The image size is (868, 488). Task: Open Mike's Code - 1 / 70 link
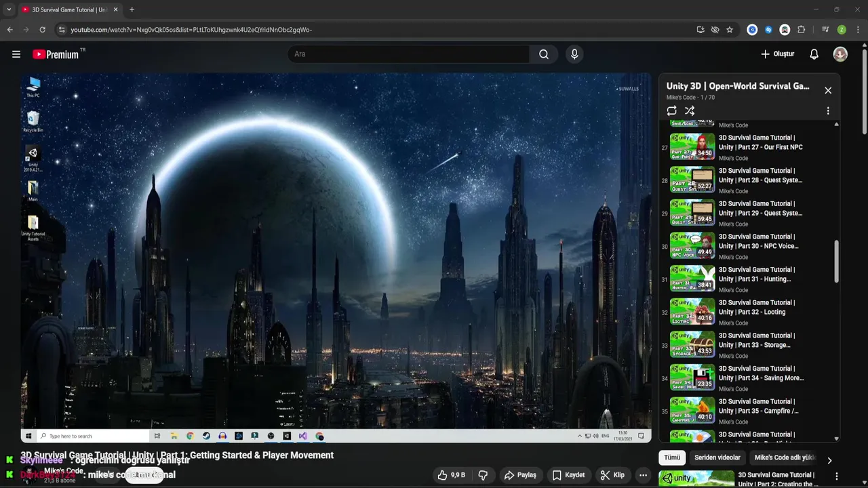pyautogui.click(x=690, y=98)
